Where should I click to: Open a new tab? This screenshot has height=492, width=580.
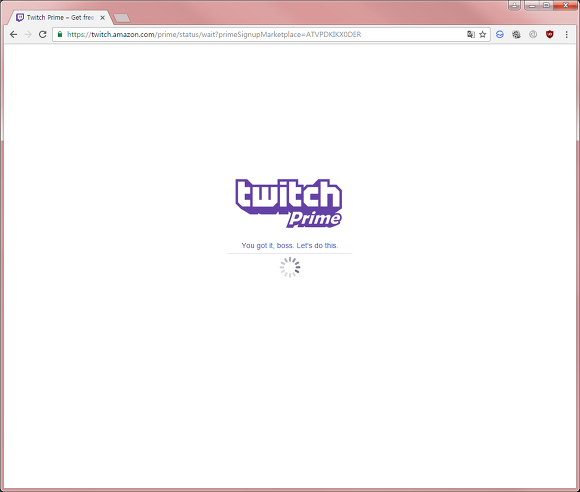[122, 18]
